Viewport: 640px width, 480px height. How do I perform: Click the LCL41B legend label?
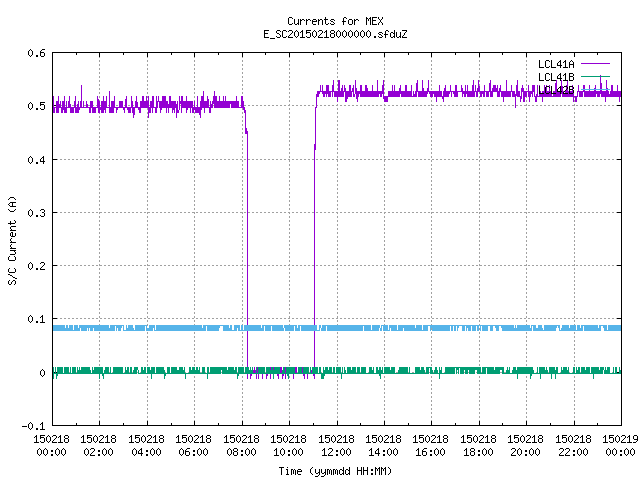coord(556,77)
